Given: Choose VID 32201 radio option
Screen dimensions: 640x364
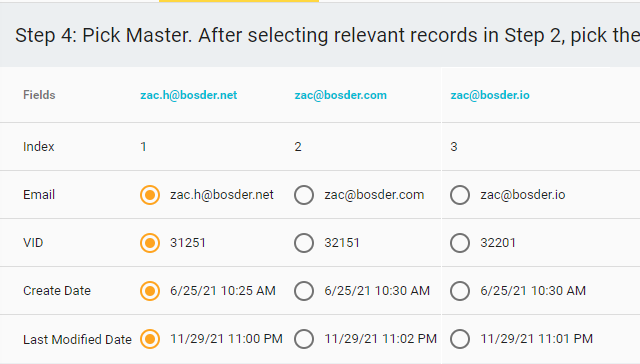Looking at the screenshot, I should 460,243.
